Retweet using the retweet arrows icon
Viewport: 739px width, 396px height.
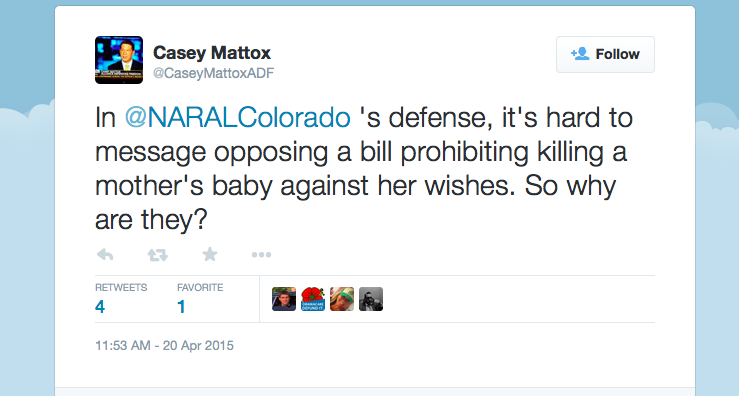pyautogui.click(x=157, y=255)
